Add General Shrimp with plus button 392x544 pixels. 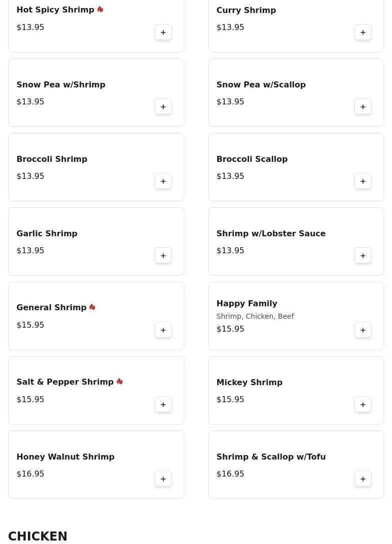tap(163, 330)
